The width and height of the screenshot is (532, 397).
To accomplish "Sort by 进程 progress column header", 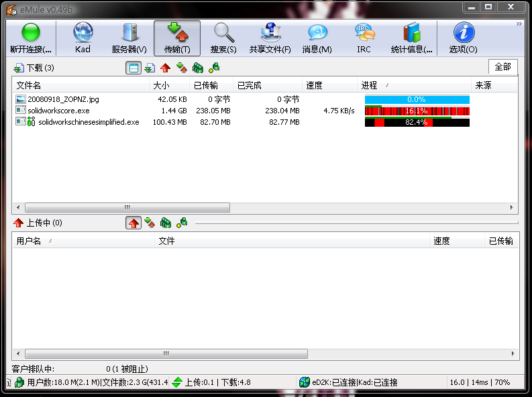I will click(x=415, y=85).
